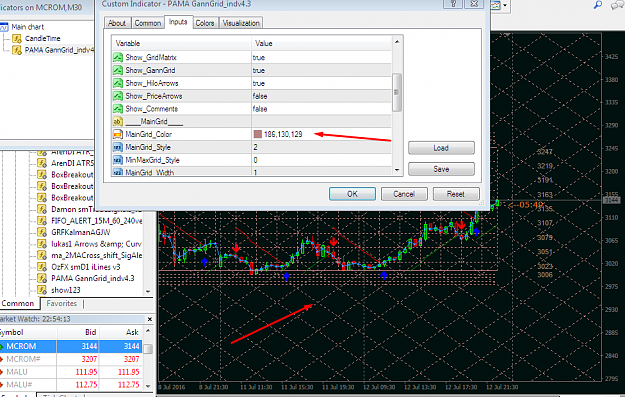
Task: Click the Show_GannGrid variable icon
Action: [x=118, y=70]
